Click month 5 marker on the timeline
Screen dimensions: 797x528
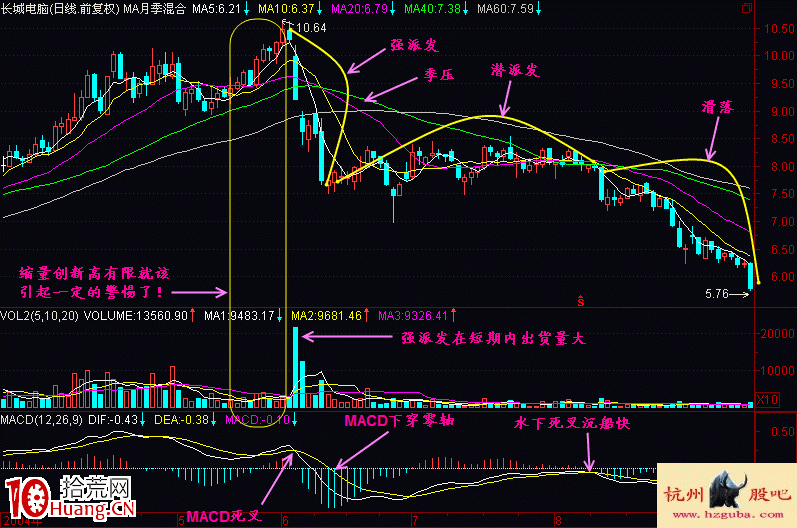(181, 521)
